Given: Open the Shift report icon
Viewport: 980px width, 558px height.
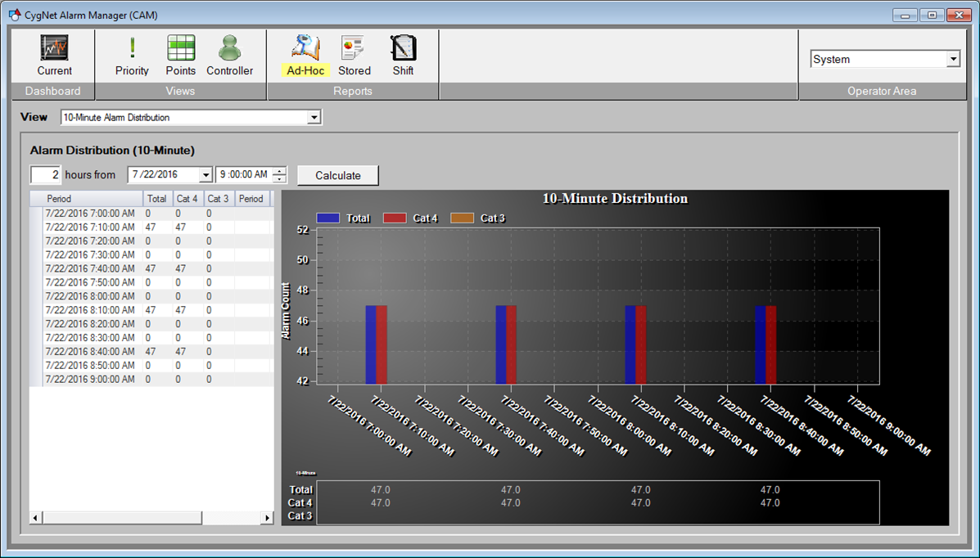Looking at the screenshot, I should (x=403, y=48).
